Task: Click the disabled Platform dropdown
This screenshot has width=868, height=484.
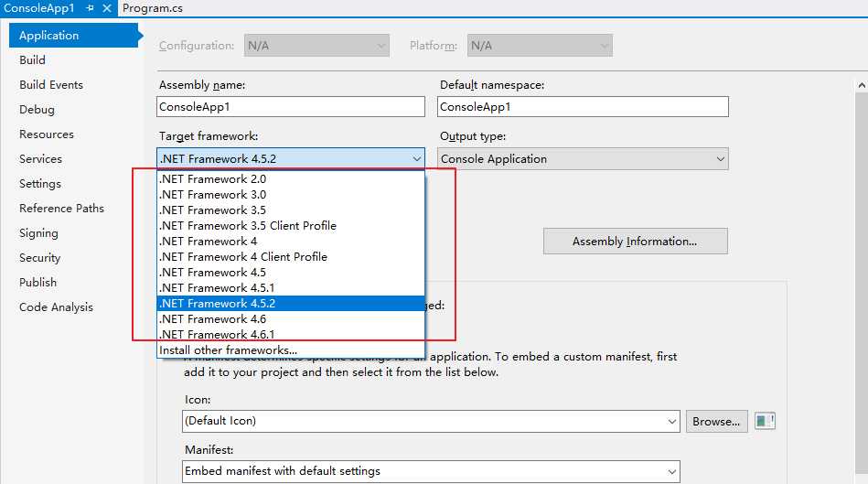Action: tap(540, 46)
